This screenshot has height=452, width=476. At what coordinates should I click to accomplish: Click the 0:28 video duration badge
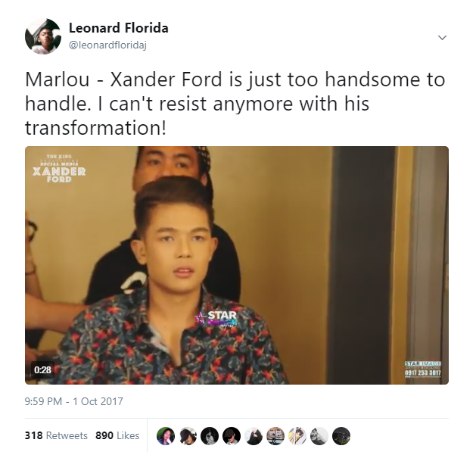pyautogui.click(x=43, y=369)
